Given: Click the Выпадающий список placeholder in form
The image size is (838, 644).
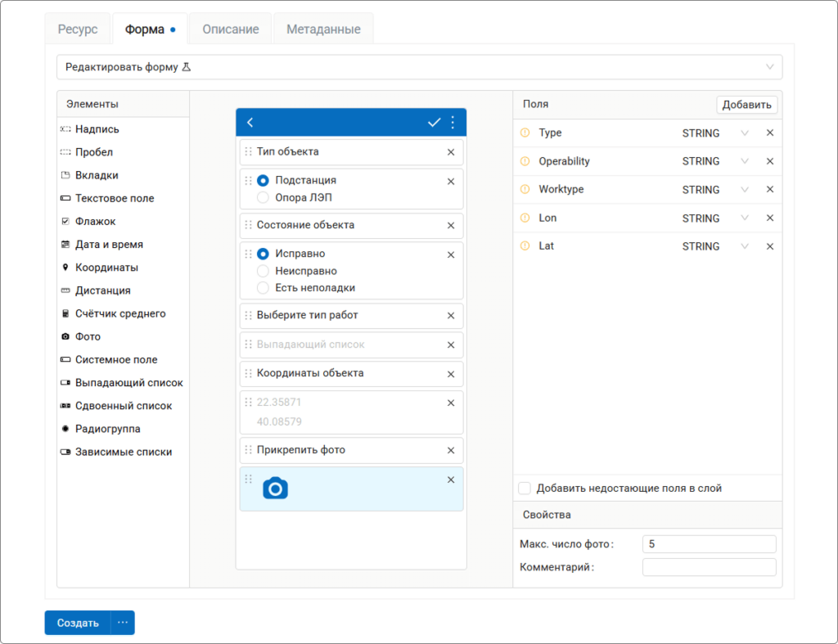Looking at the screenshot, I should tap(310, 345).
